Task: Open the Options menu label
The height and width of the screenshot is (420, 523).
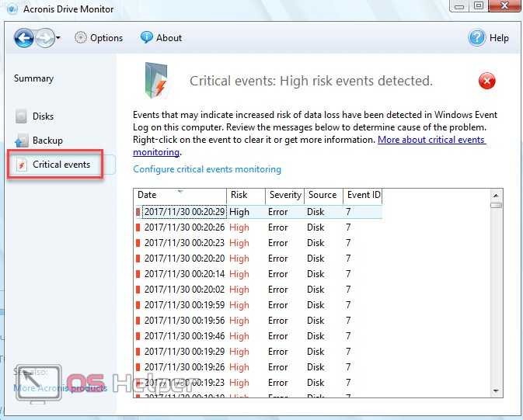Action: [x=106, y=38]
